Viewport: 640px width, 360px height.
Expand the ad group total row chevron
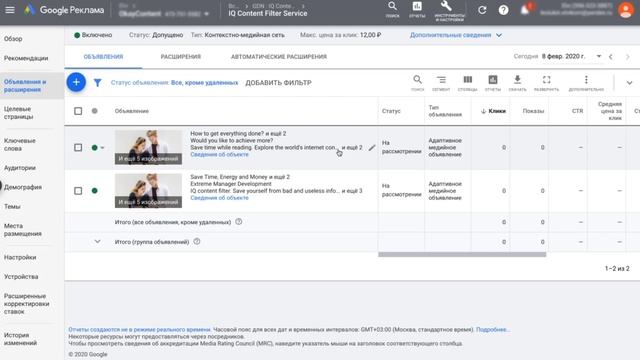[97, 241]
